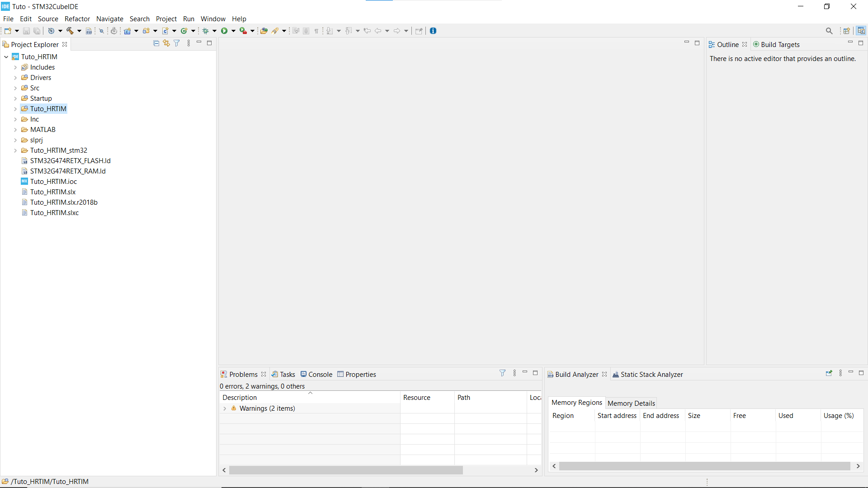868x488 pixels.
Task: Switch to Static Stack Analyzer tab
Action: [x=647, y=374]
